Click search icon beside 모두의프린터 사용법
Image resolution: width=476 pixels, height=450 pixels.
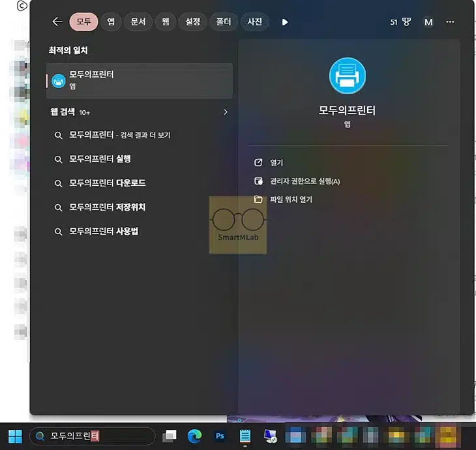(x=58, y=232)
